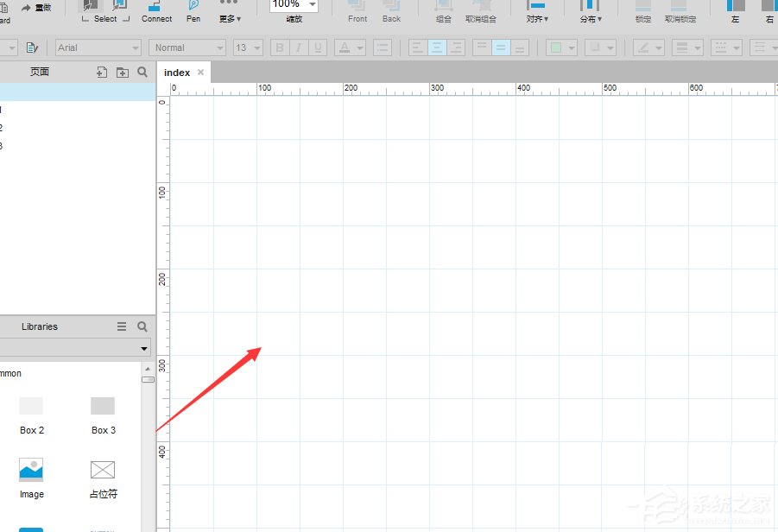The width and height of the screenshot is (778, 532).
Task: Click the 组合 (Group) icon
Action: (x=444, y=11)
